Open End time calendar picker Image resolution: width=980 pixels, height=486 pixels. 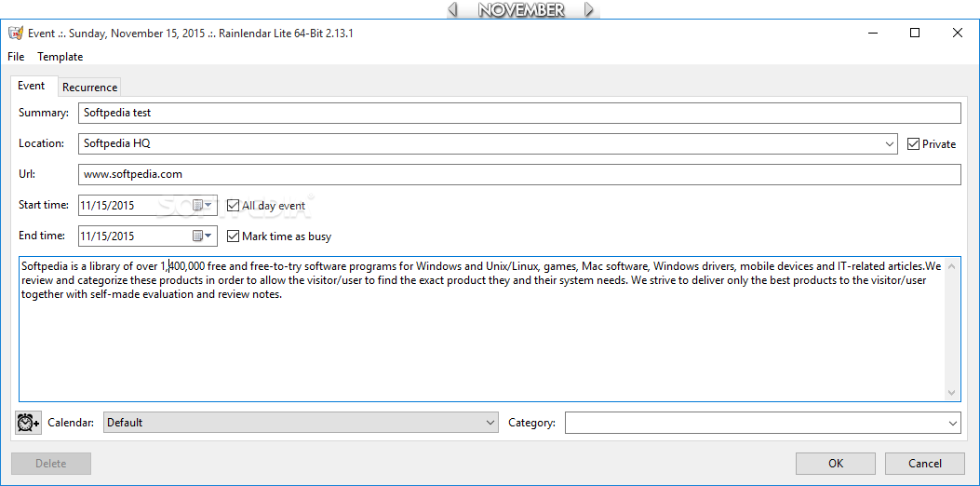[x=203, y=236]
